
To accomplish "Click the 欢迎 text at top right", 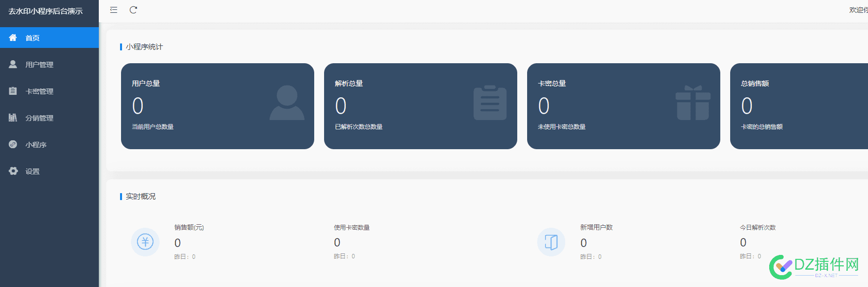I will click(859, 10).
